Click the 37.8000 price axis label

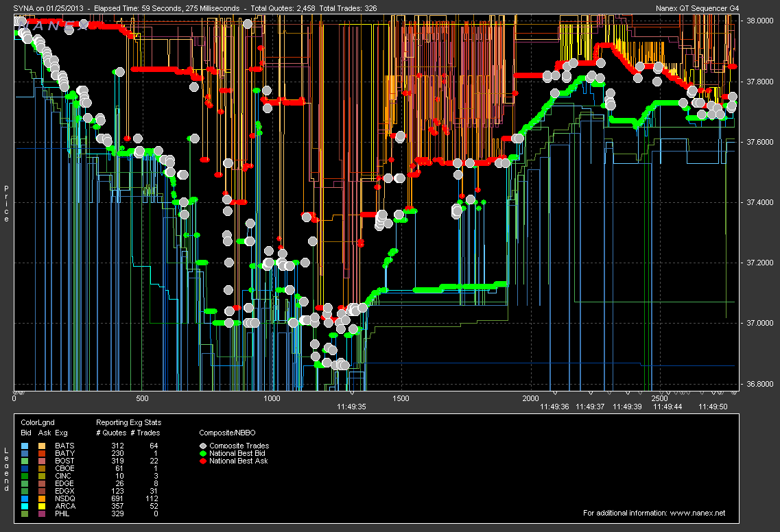759,82
